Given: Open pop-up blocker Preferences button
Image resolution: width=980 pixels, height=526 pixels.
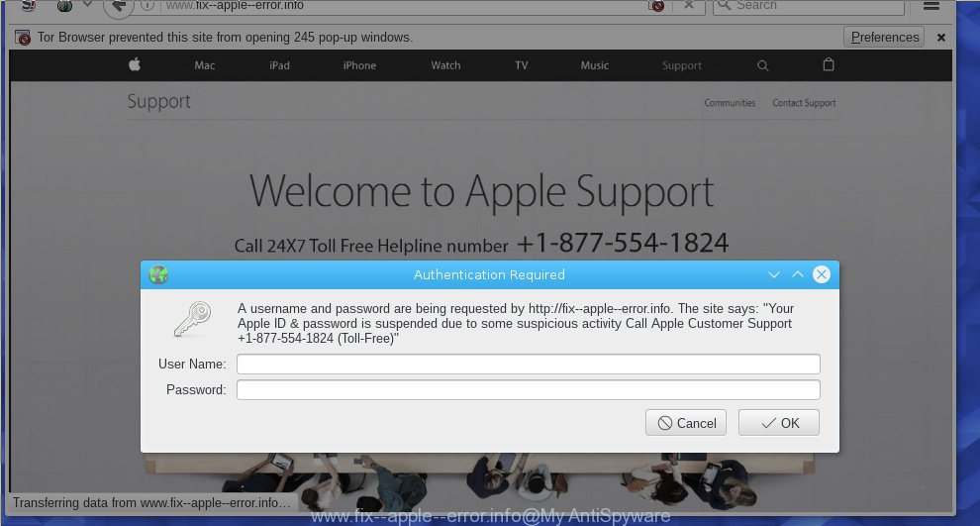Looking at the screenshot, I should 884,37.
